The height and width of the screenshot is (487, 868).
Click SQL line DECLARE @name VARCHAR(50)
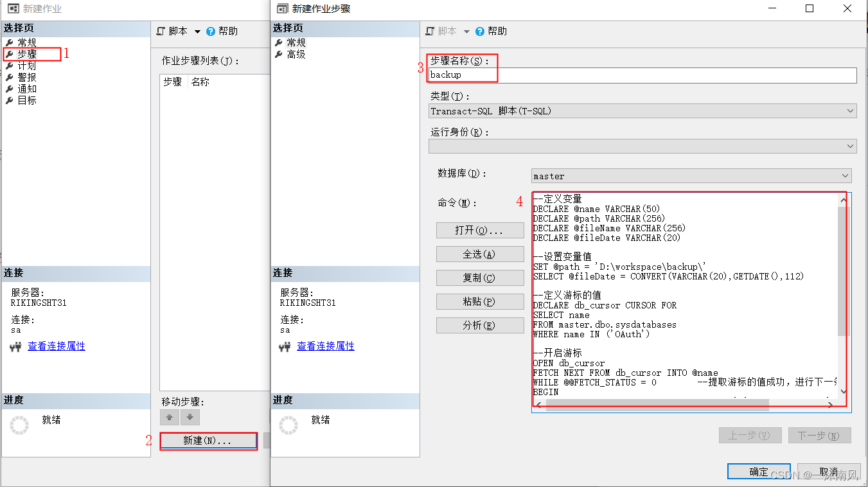[597, 209]
